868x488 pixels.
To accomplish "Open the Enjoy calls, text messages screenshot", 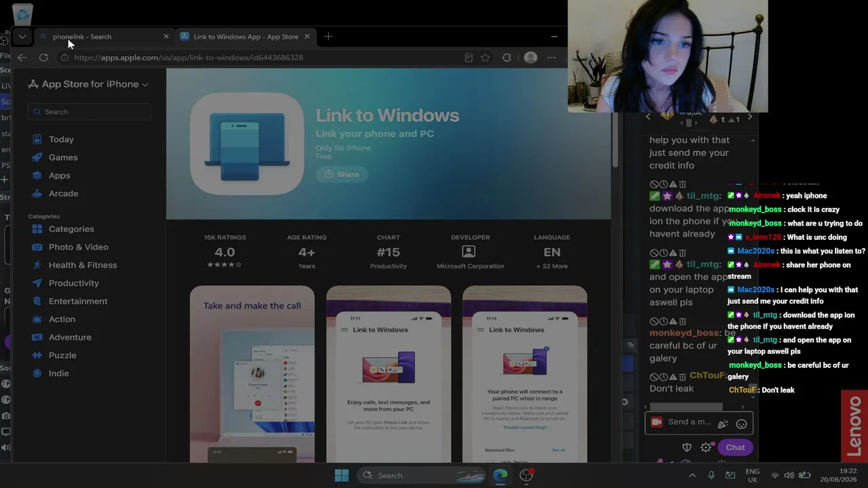I will pos(389,374).
